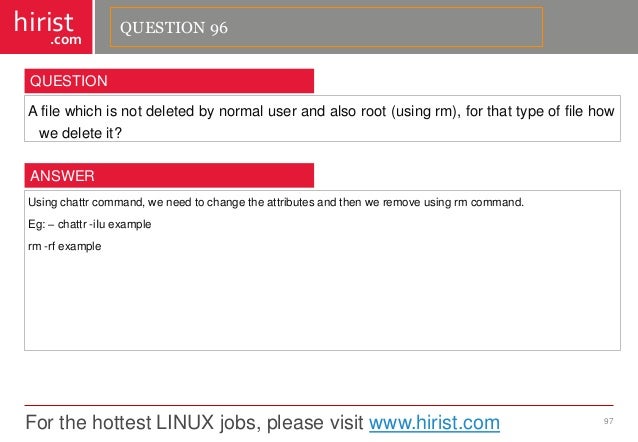Click the page number 97
This screenshot has width=638, height=442.
(608, 421)
